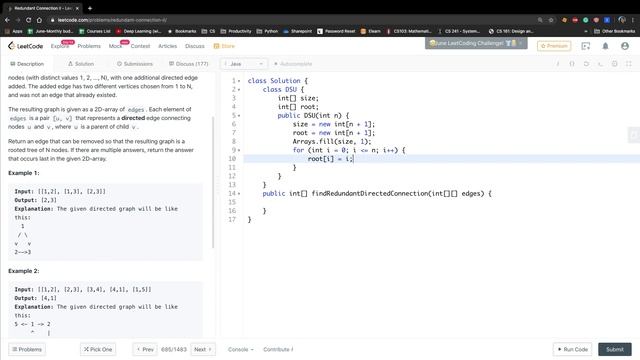Click the curly braces format icon
The height and width of the screenshot is (360, 640).
coord(572,64)
